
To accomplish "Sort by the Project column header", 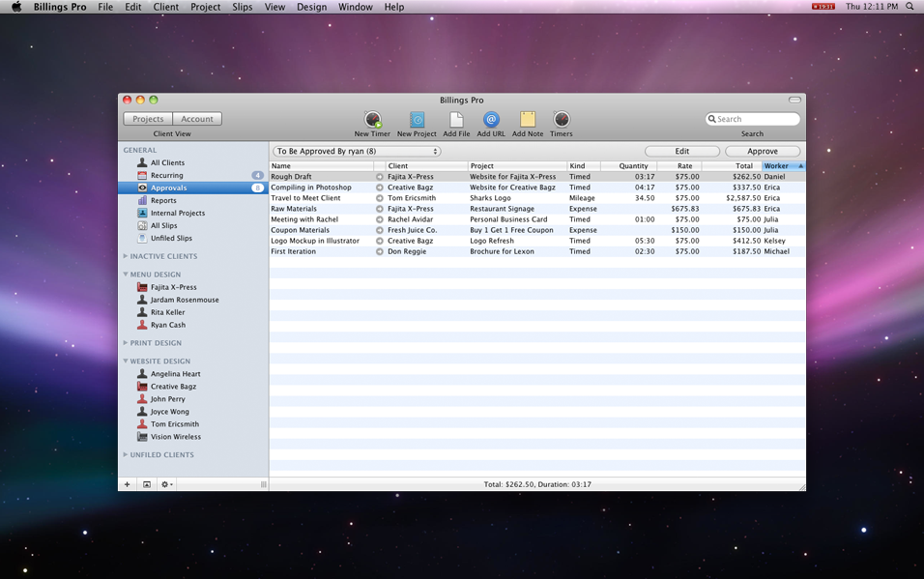I will pyautogui.click(x=517, y=166).
